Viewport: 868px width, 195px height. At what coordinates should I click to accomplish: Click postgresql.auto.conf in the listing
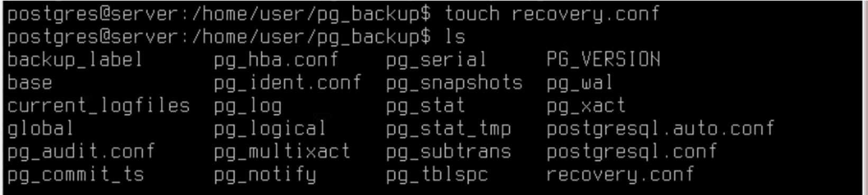pos(660,128)
